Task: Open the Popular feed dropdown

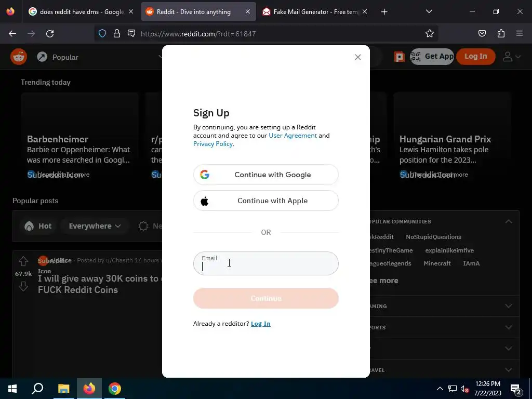Action: [x=100, y=57]
